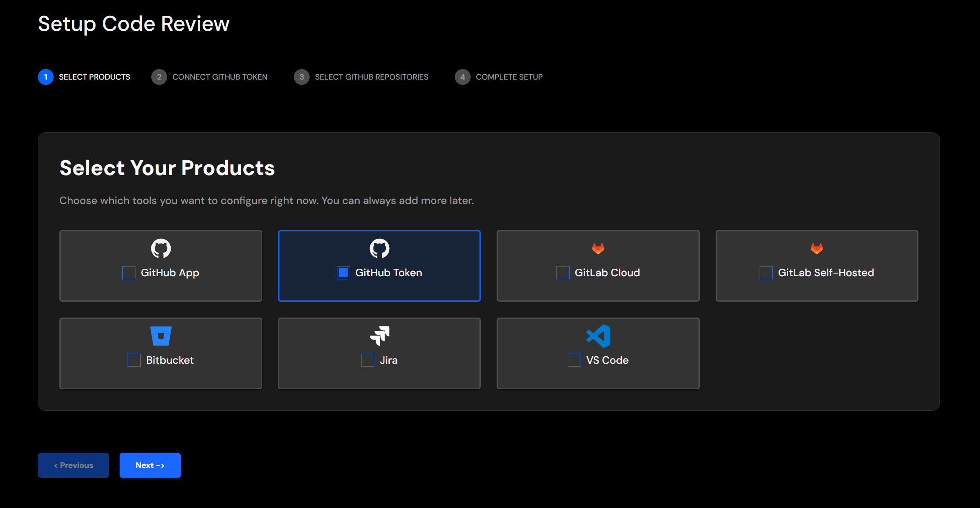Click the Select Your Products heading
Screen dimensions: 980x508
[x=167, y=168]
